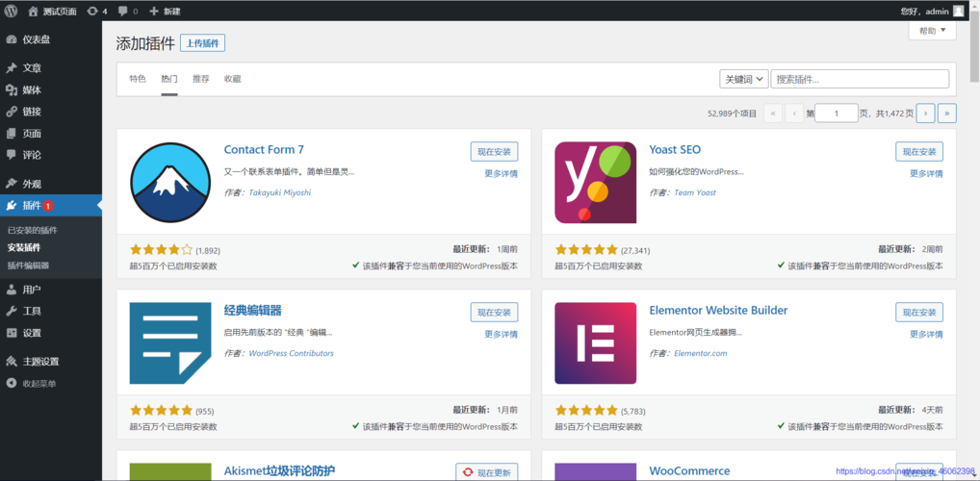980x481 pixels.
Task: Open Akismet垃圾评论防护 title link
Action: click(x=279, y=471)
